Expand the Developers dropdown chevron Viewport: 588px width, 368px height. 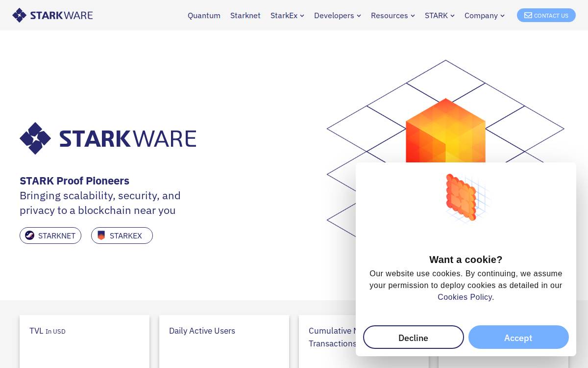click(x=359, y=16)
